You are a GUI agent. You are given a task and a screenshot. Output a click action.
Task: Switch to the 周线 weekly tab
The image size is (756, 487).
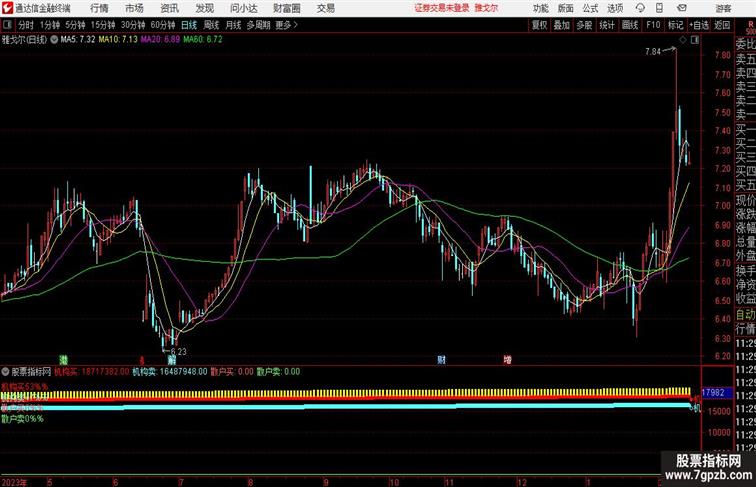click(x=211, y=25)
